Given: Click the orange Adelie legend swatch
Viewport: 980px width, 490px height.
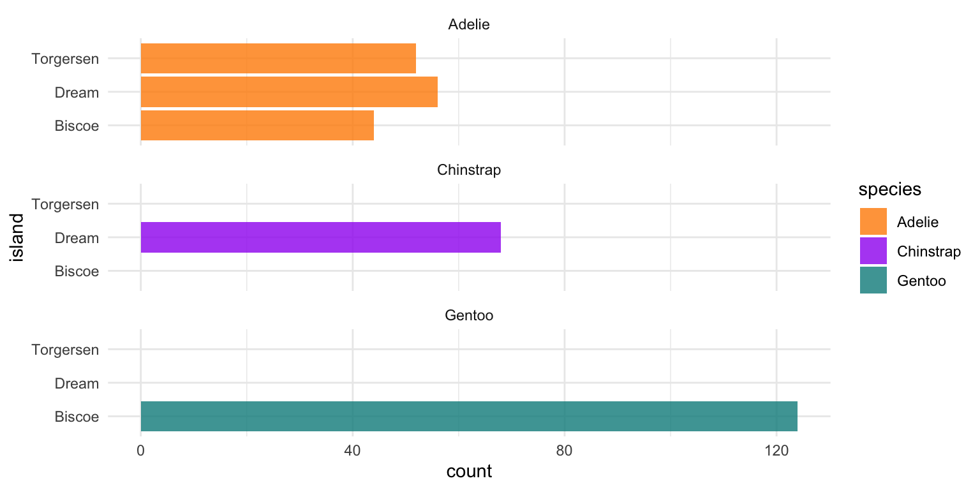Looking at the screenshot, I should 873,221.
